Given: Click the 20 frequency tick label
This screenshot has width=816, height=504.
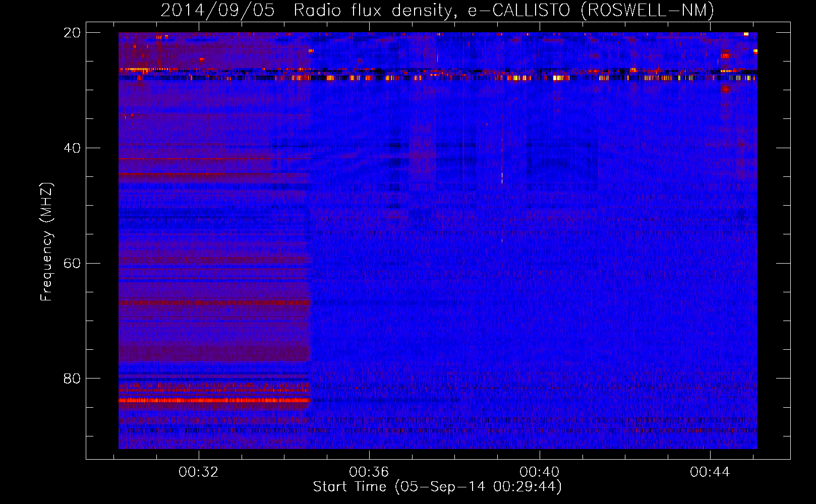Looking at the screenshot, I should pyautogui.click(x=72, y=33).
